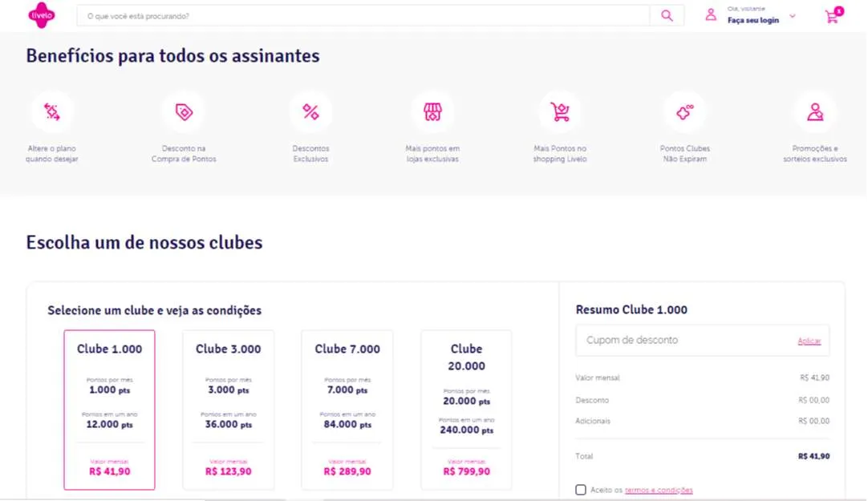Image resolution: width=868 pixels, height=501 pixels.
Task: Click the 'Promoções e sorteios exclusivos' icon
Action: 815,112
